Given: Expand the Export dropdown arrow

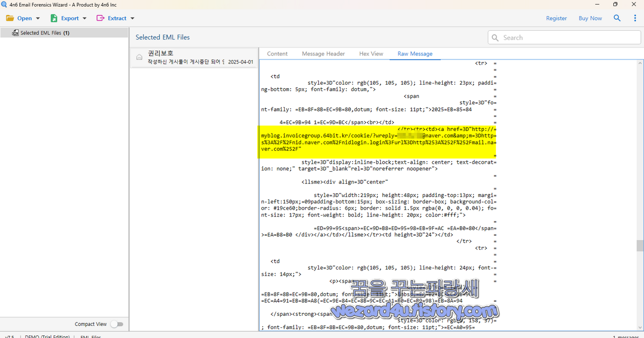Looking at the screenshot, I should pos(85,19).
